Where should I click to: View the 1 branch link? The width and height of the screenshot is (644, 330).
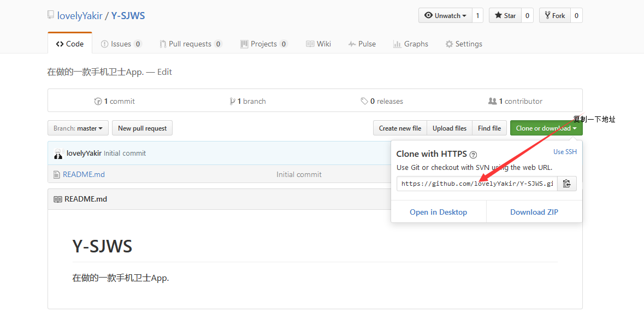(247, 101)
